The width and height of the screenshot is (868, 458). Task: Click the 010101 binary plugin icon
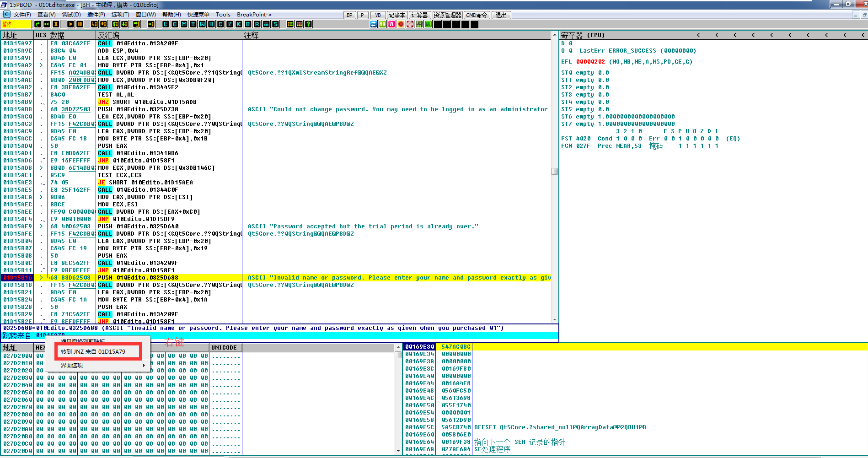tap(419, 24)
